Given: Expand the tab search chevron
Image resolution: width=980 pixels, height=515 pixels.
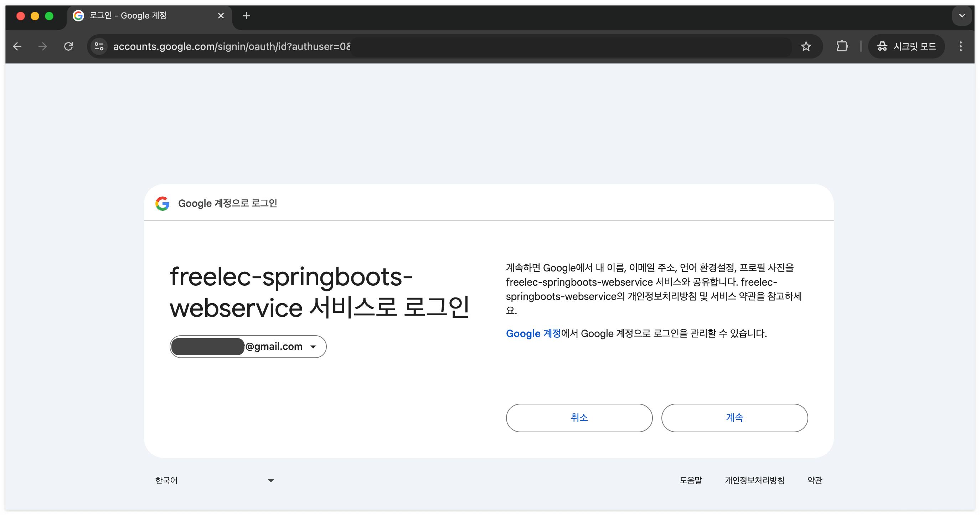Looking at the screenshot, I should click(x=962, y=16).
